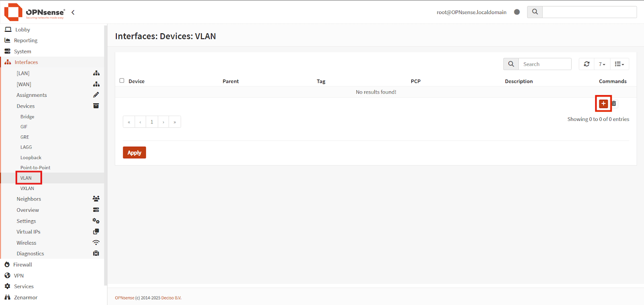
Task: Sort by the Tag column
Action: point(321,81)
